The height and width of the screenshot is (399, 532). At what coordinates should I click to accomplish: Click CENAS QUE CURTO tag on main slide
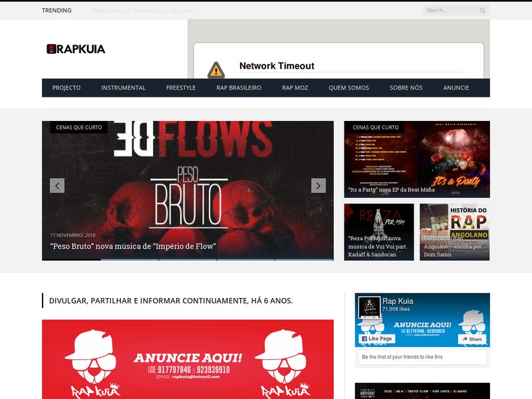point(78,127)
